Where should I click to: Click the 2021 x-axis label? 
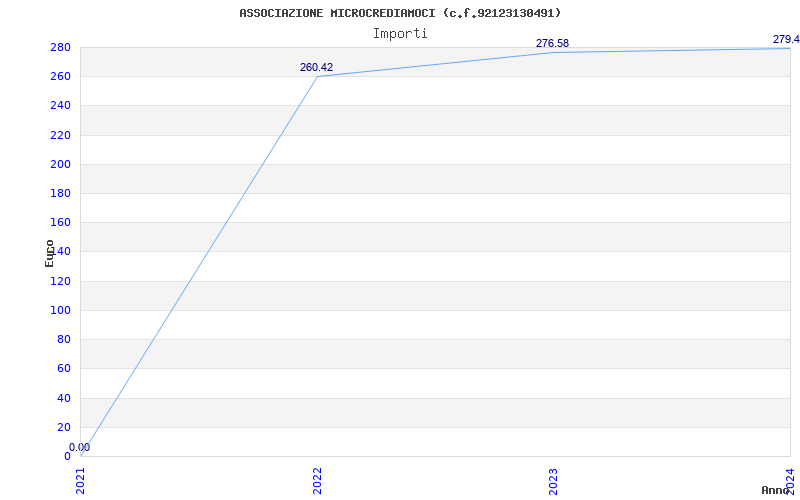point(81,481)
